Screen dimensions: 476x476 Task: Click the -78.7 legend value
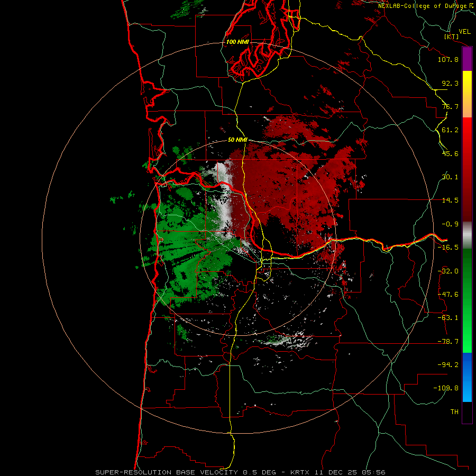pyautogui.click(x=448, y=342)
